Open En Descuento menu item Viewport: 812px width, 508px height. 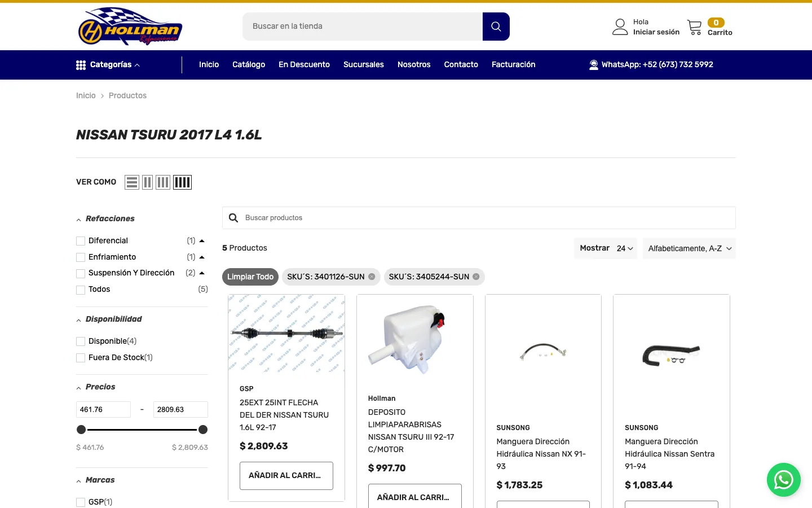(x=304, y=65)
